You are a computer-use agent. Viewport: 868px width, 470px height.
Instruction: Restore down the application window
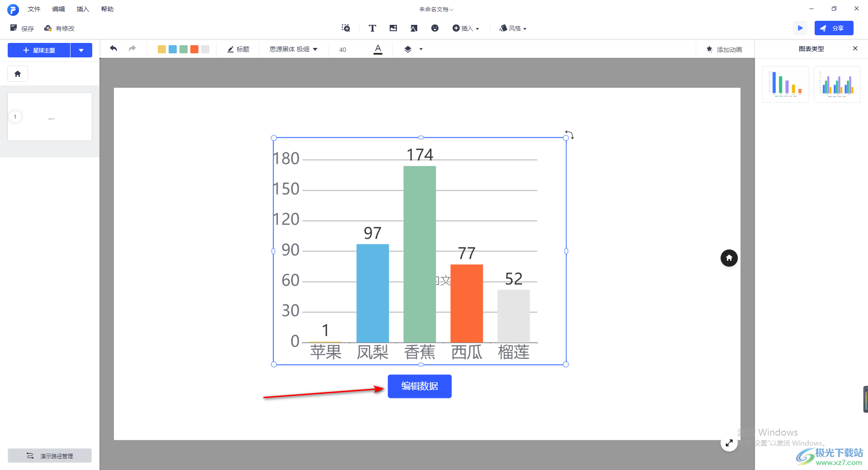[x=834, y=9]
